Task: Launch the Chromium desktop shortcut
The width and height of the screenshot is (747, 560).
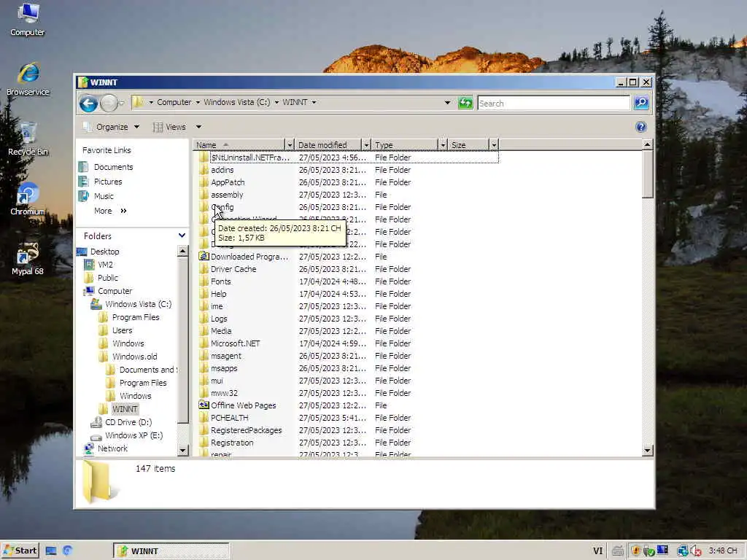Action: [x=28, y=198]
